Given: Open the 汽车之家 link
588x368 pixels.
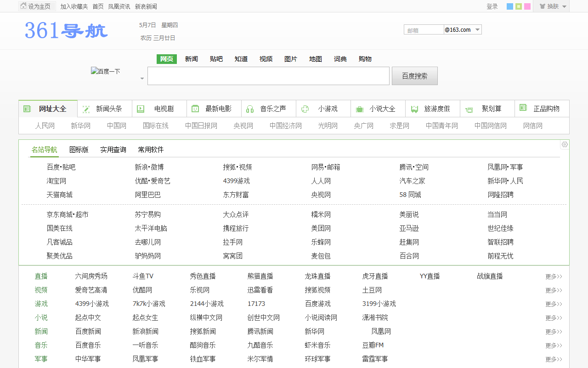Looking at the screenshot, I should click(413, 181).
